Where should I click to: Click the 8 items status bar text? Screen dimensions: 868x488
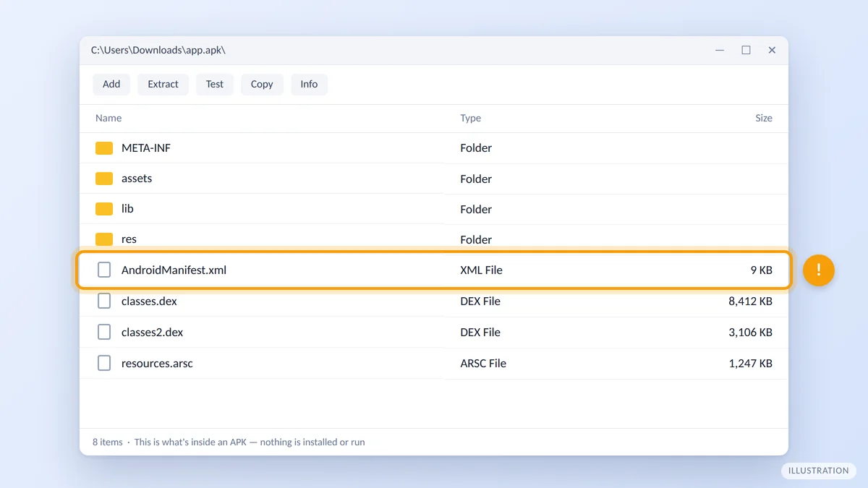108,442
